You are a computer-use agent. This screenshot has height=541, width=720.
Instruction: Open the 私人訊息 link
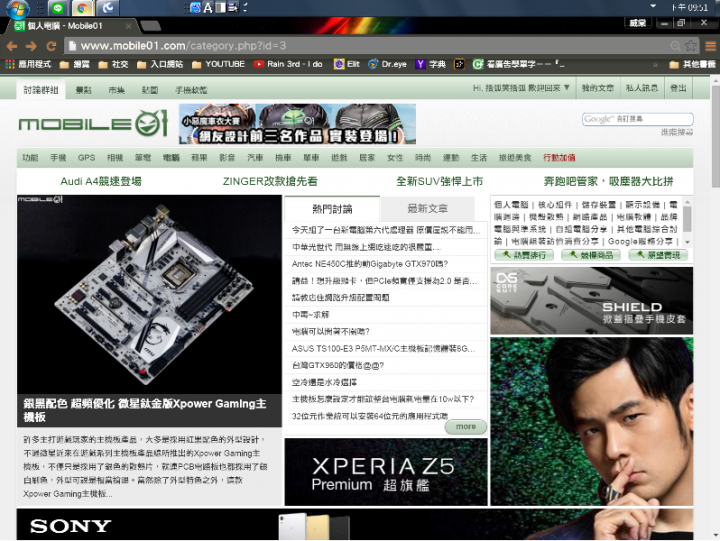(642, 88)
